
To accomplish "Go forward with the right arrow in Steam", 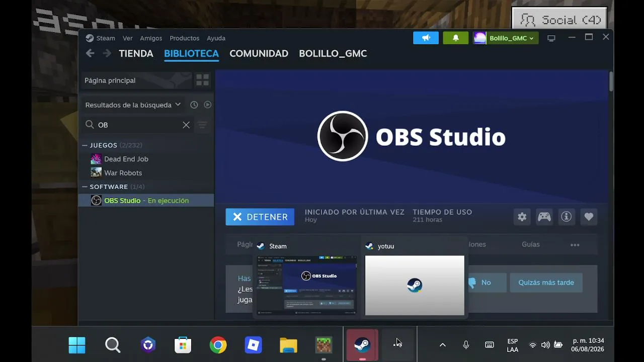I will 107,53.
